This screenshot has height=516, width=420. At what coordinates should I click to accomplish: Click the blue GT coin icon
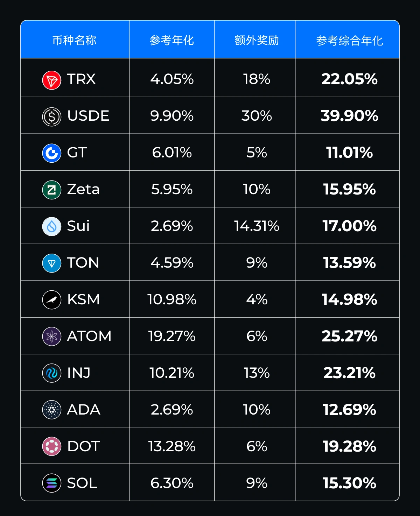(x=52, y=153)
